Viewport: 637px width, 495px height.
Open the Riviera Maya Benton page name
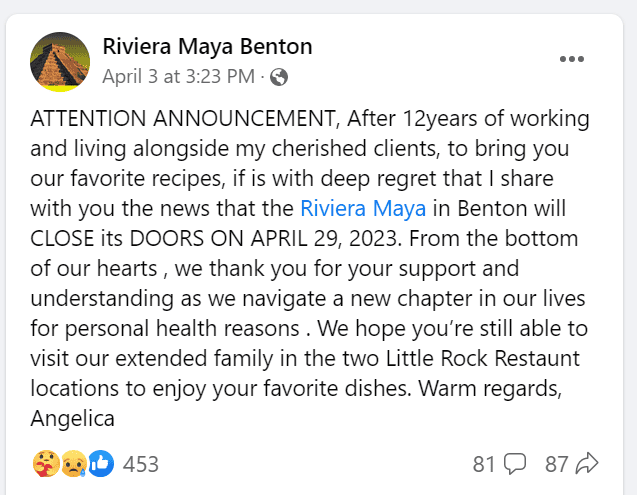click(208, 46)
